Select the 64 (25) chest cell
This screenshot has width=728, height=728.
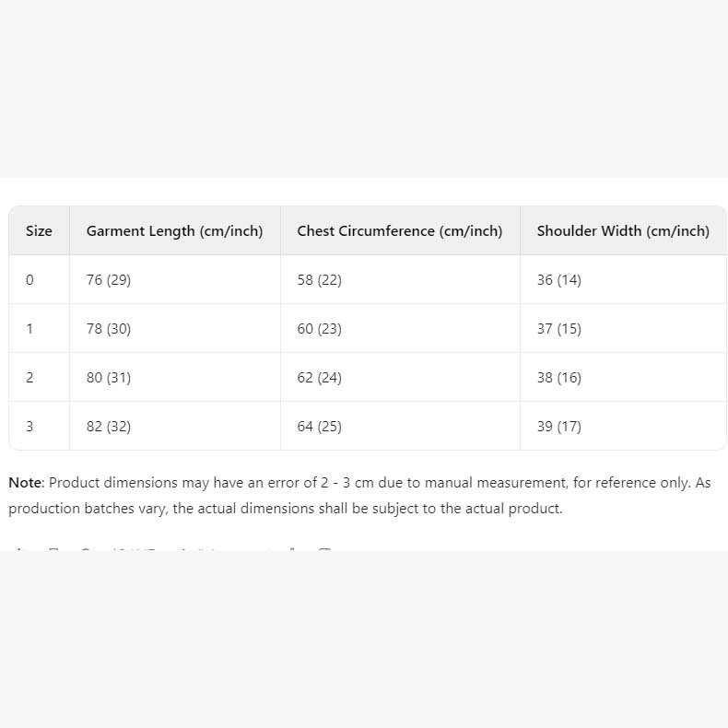click(319, 427)
